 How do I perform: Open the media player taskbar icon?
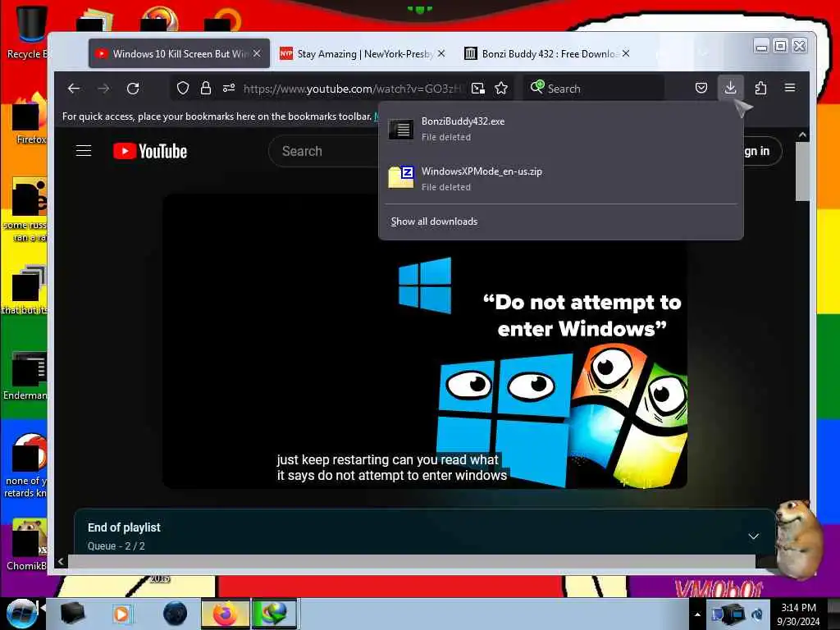point(121,614)
